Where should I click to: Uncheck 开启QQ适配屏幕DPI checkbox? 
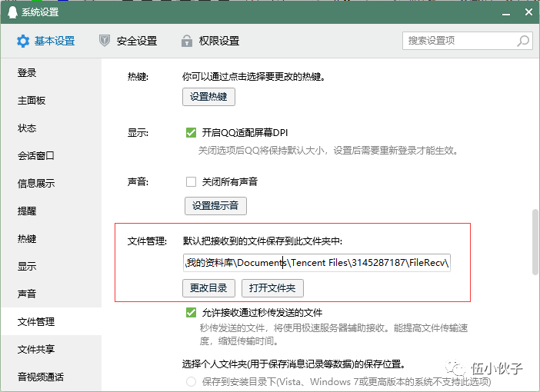[x=191, y=132]
